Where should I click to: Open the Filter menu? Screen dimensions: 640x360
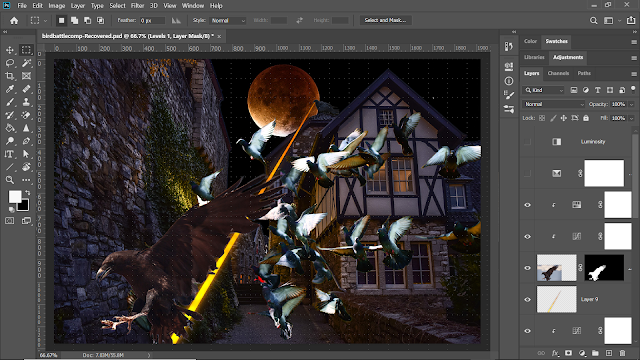pos(138,6)
